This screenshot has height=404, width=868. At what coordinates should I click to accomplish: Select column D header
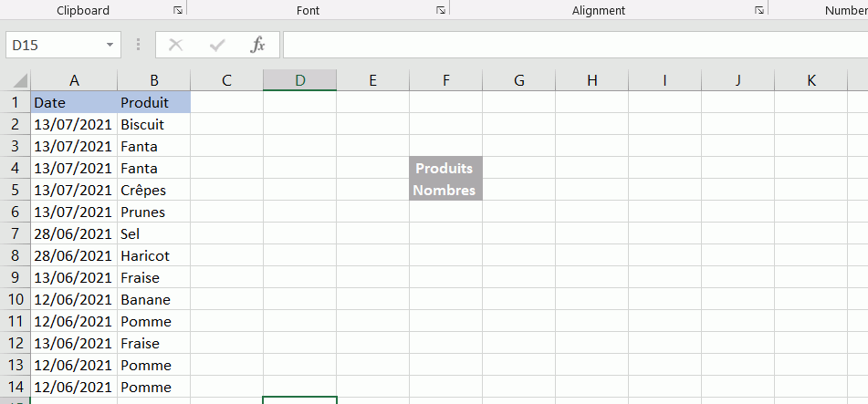pyautogui.click(x=299, y=80)
